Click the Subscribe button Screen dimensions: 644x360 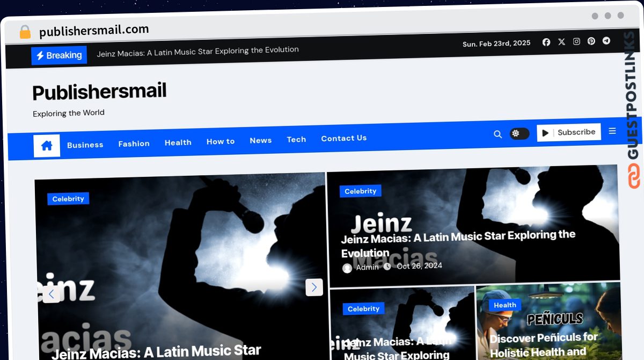click(x=569, y=132)
